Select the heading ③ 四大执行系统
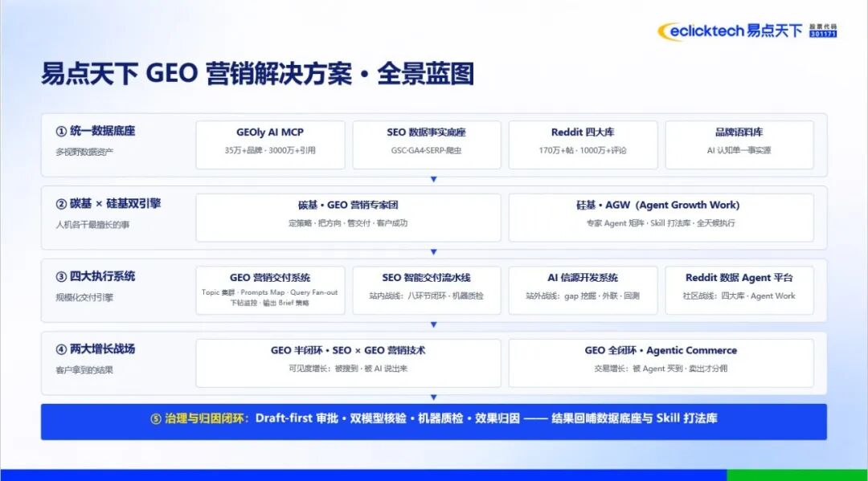The height and width of the screenshot is (481, 868). pos(95,276)
